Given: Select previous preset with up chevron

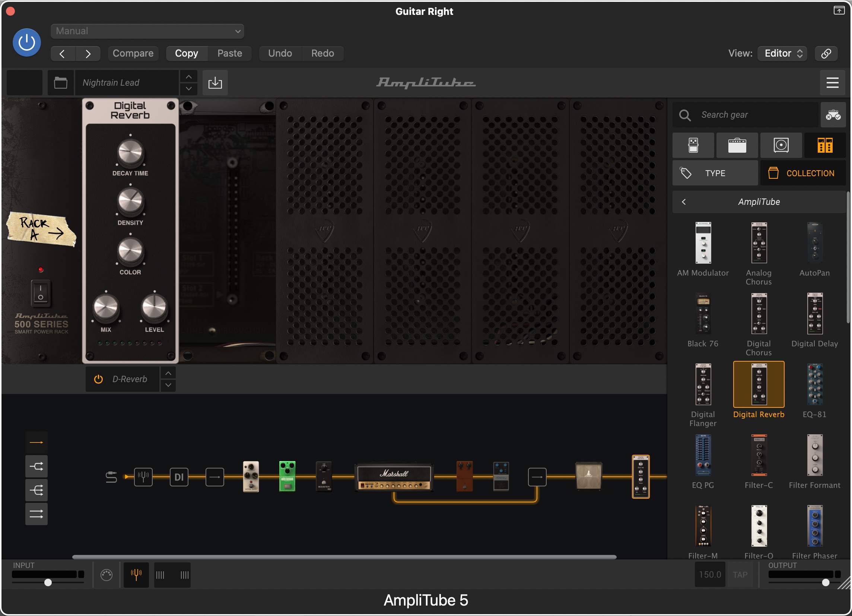Looking at the screenshot, I should (188, 77).
